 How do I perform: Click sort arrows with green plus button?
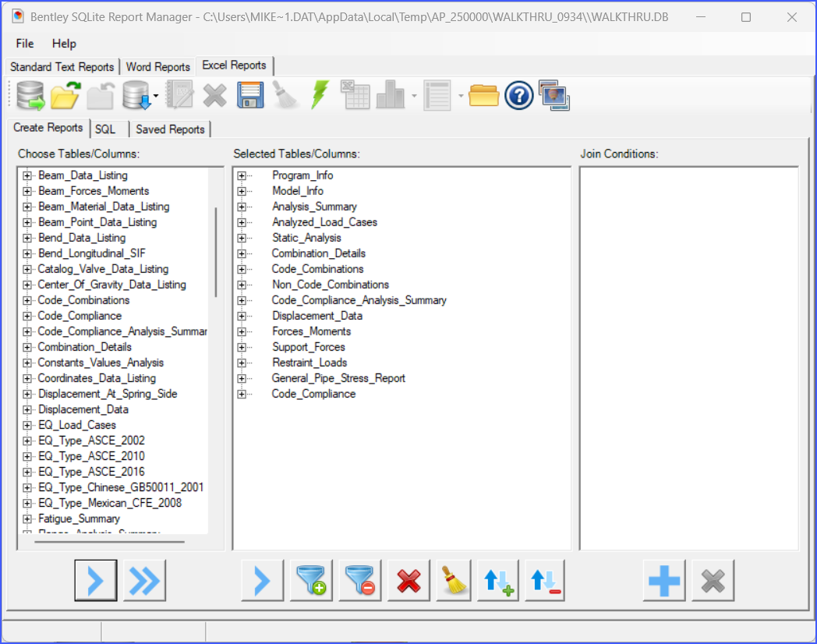click(498, 580)
